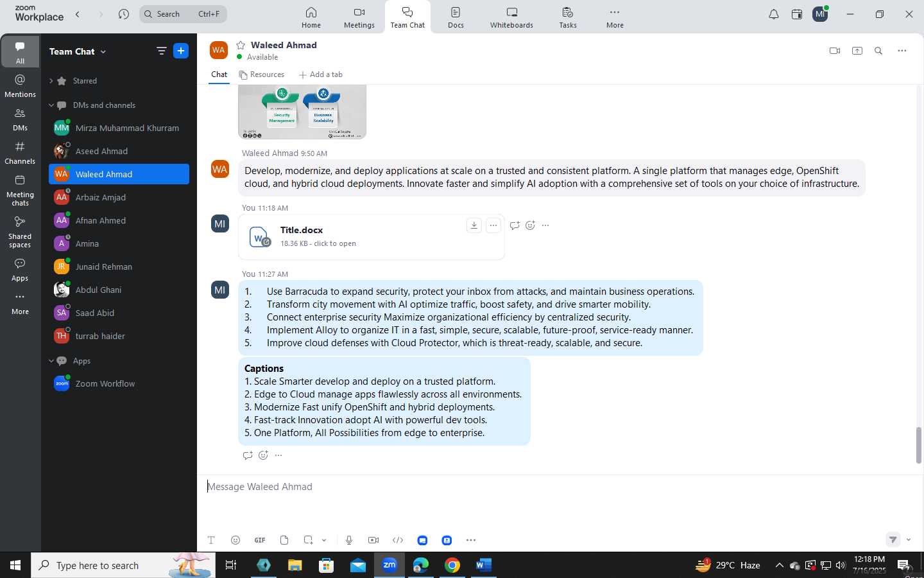The image size is (924, 578).
Task: Open the notifications bell
Action: pyautogui.click(x=774, y=14)
